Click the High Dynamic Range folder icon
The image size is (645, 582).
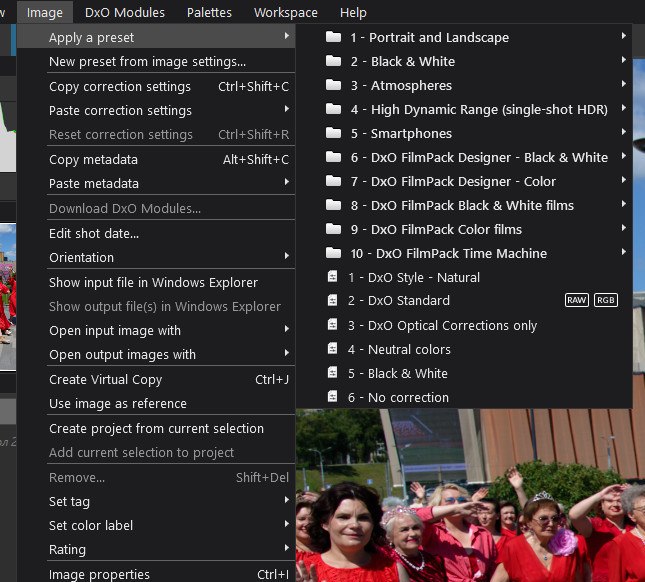tap(333, 109)
